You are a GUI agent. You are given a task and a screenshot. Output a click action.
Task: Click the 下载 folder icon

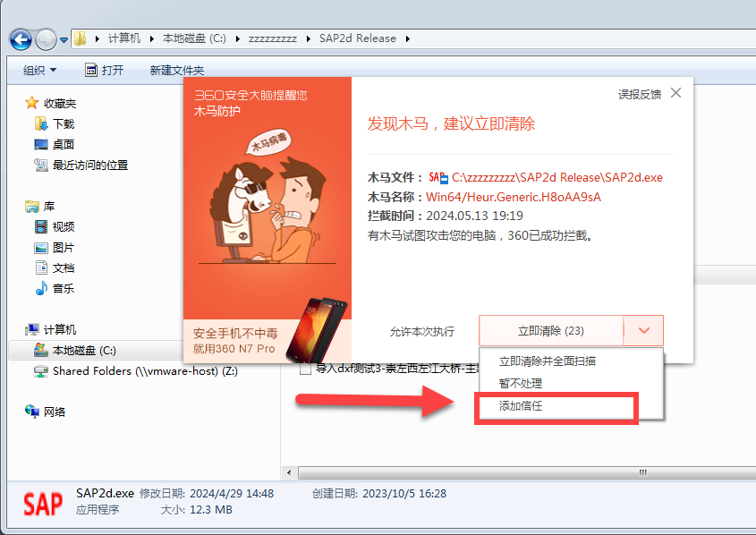[x=41, y=123]
